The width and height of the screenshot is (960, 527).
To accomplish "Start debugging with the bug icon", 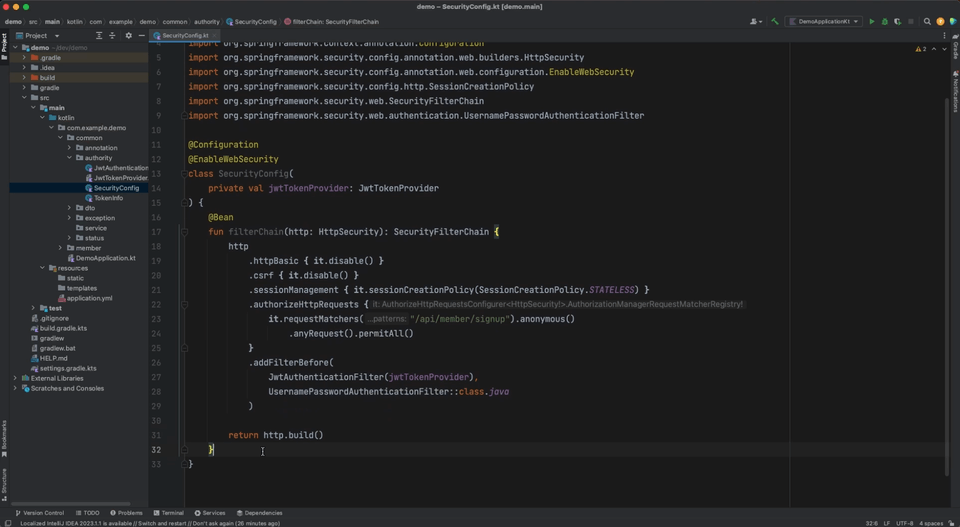I will tap(884, 21).
